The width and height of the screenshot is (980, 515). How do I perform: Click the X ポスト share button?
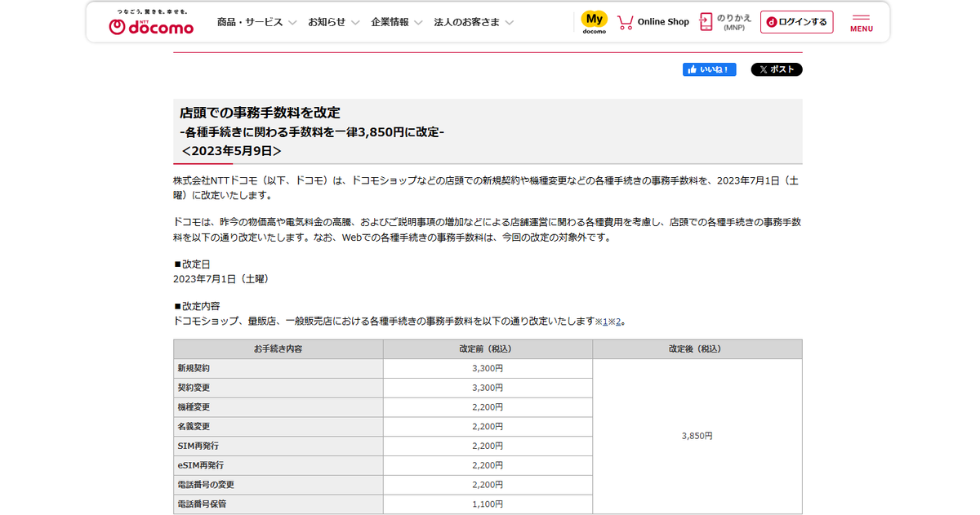777,69
